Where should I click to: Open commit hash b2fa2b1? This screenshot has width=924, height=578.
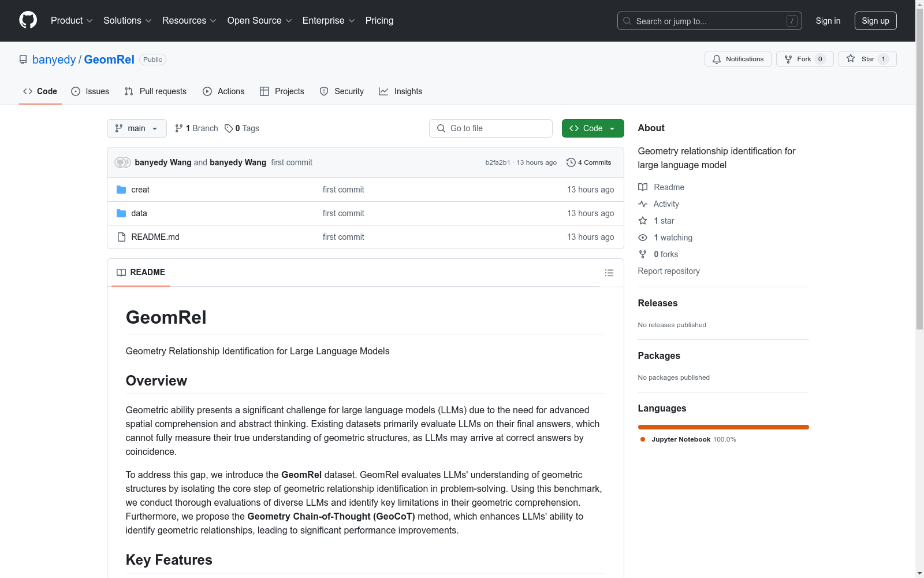tap(498, 162)
